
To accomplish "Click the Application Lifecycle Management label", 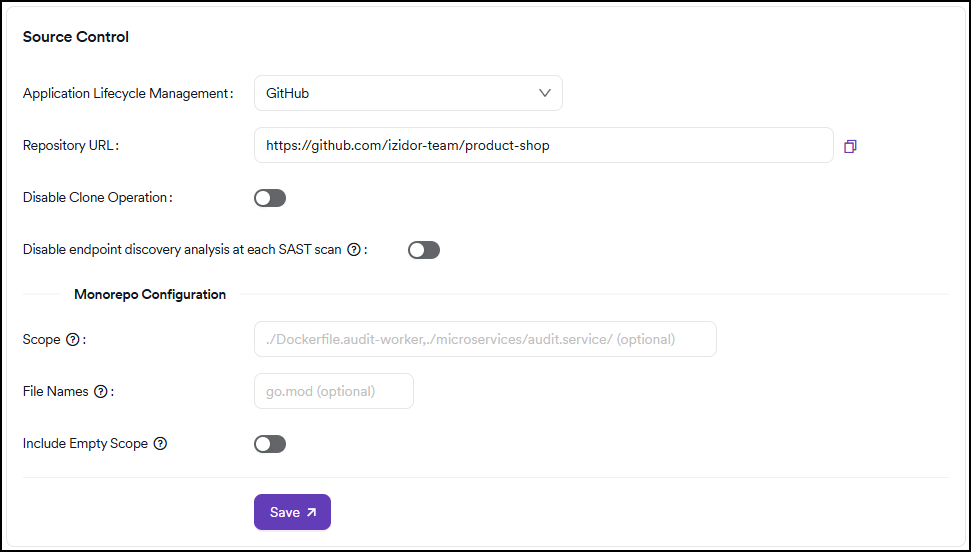I will (x=126, y=94).
